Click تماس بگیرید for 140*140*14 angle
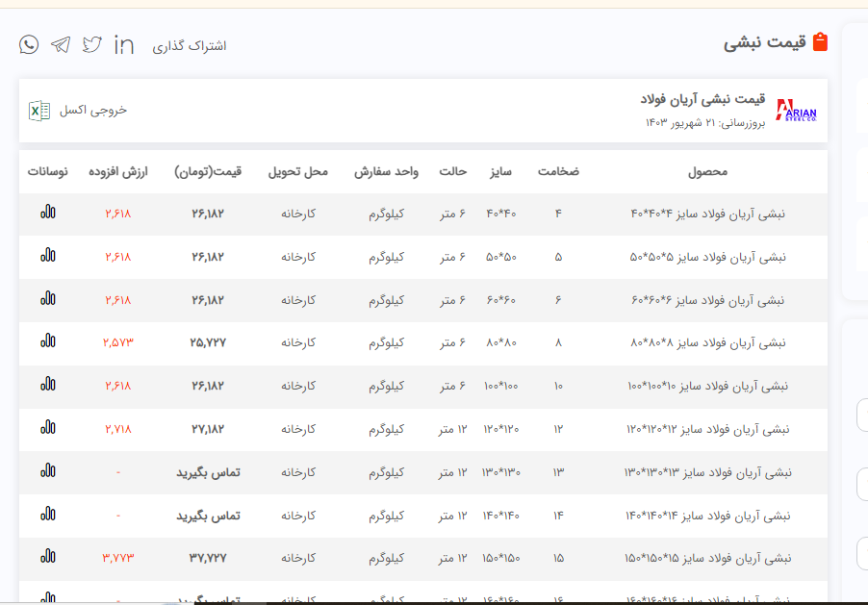868x605 pixels. point(208,516)
